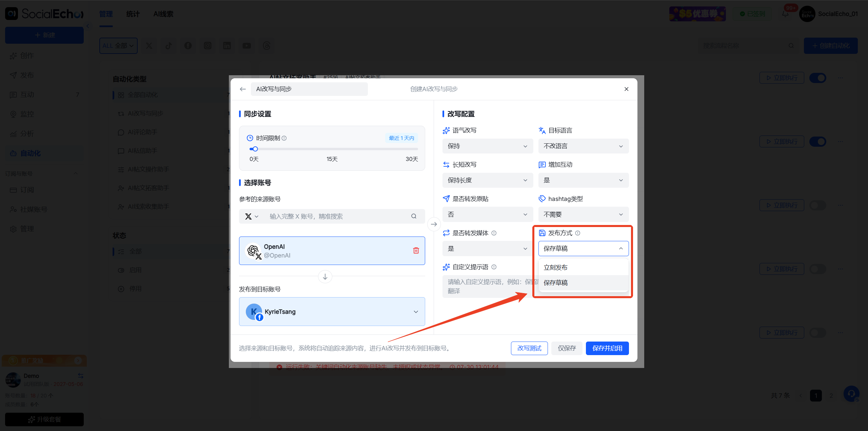
Task: Click the 改写测试 button
Action: (529, 348)
